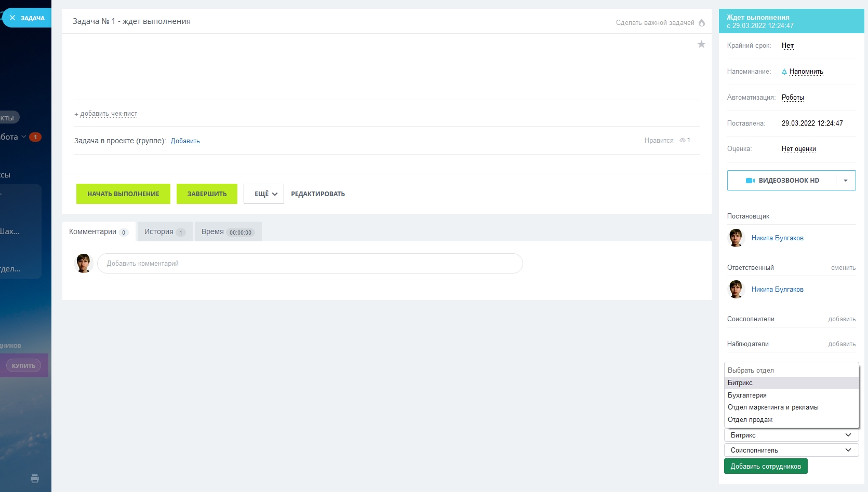Focus the Добавить комментарий input field

click(310, 264)
